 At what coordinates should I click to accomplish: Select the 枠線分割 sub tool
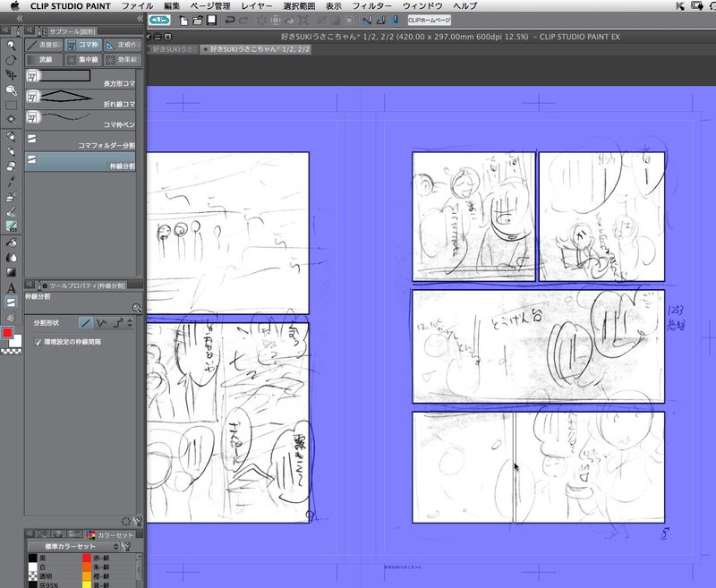(81, 162)
